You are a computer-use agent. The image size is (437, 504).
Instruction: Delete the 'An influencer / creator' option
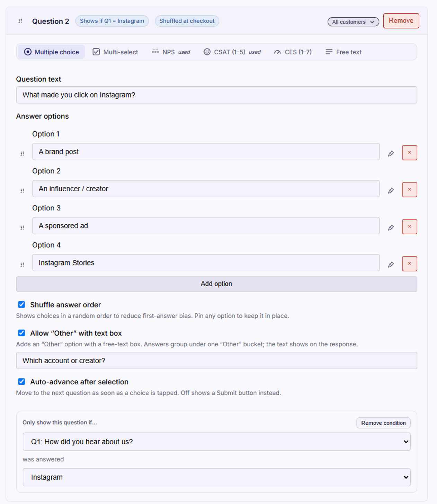409,190
